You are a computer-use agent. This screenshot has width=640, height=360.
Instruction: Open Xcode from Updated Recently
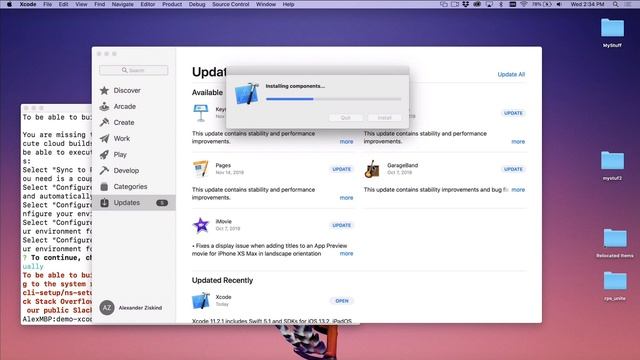(x=342, y=301)
